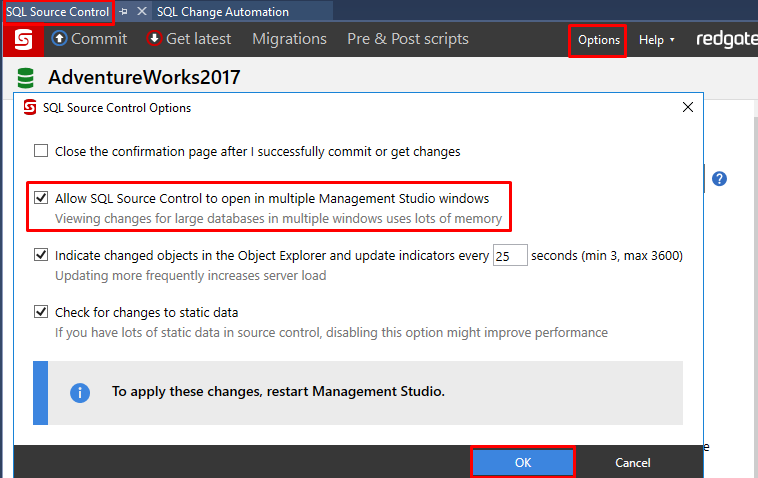This screenshot has height=478, width=758.
Task: Click the pin icon on SQL Source Control tab
Action: (123, 12)
